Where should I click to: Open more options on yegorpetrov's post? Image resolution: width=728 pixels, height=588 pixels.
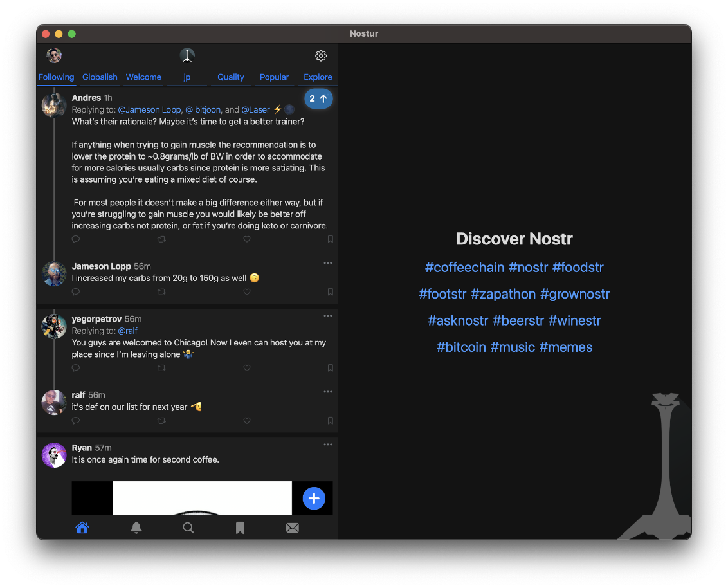point(328,316)
